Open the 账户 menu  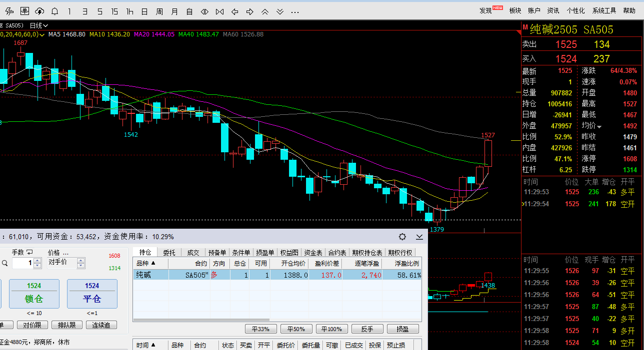tap(534, 10)
